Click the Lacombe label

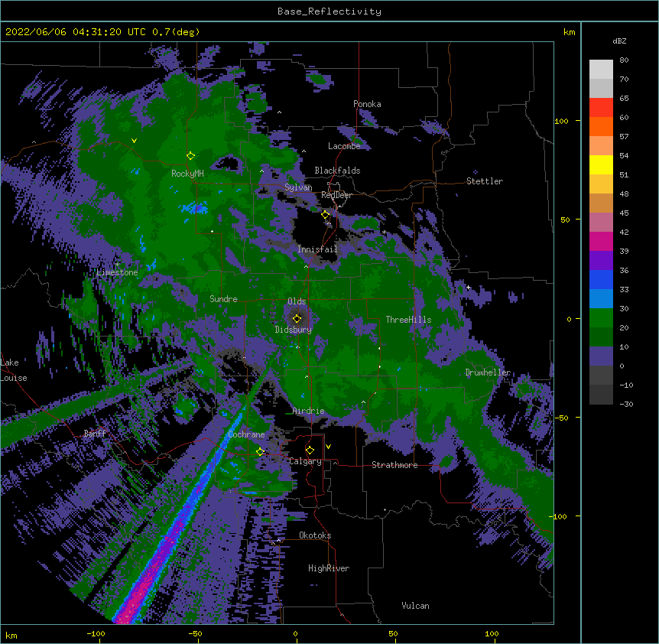click(344, 146)
